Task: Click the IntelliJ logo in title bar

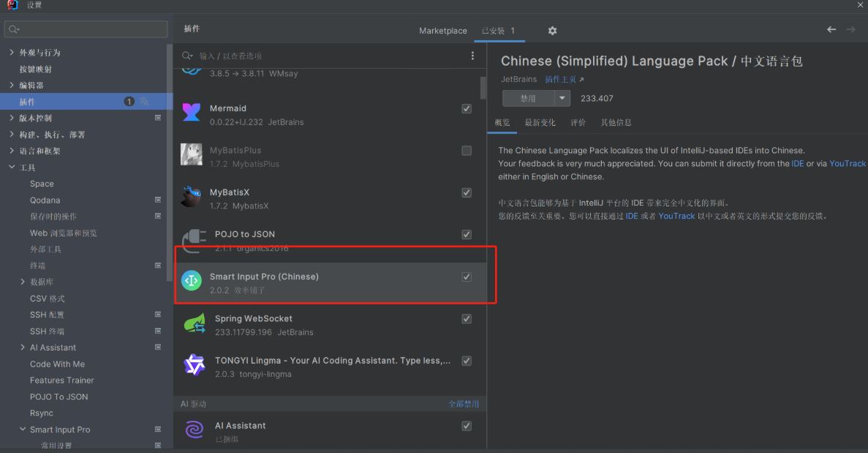Action: 12,4
